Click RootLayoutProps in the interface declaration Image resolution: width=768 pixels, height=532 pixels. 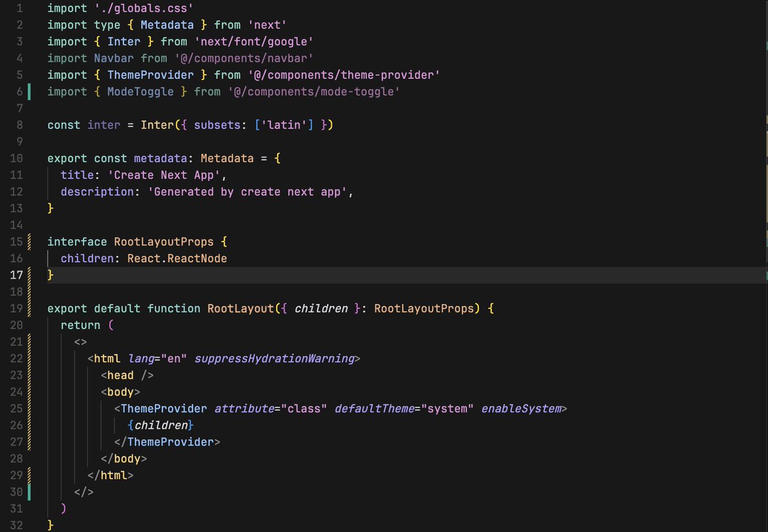164,241
